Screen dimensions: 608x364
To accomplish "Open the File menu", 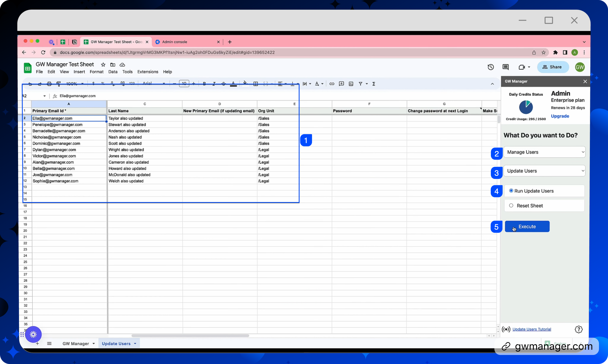I will [x=39, y=72].
